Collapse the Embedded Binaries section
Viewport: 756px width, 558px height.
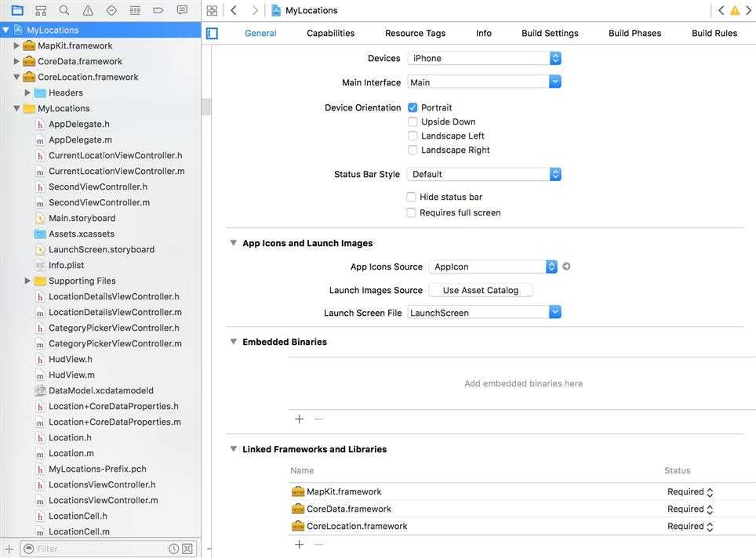(234, 342)
